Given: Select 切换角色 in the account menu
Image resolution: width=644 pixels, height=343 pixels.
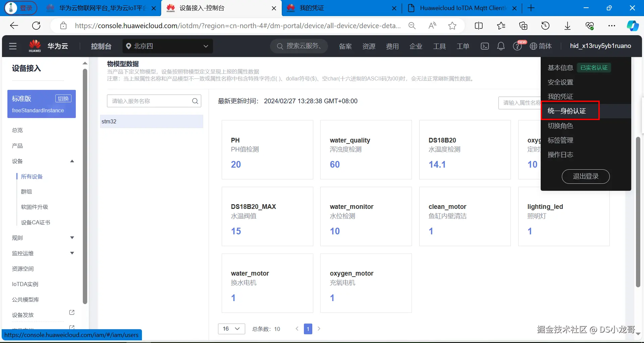Looking at the screenshot, I should pyautogui.click(x=560, y=126).
